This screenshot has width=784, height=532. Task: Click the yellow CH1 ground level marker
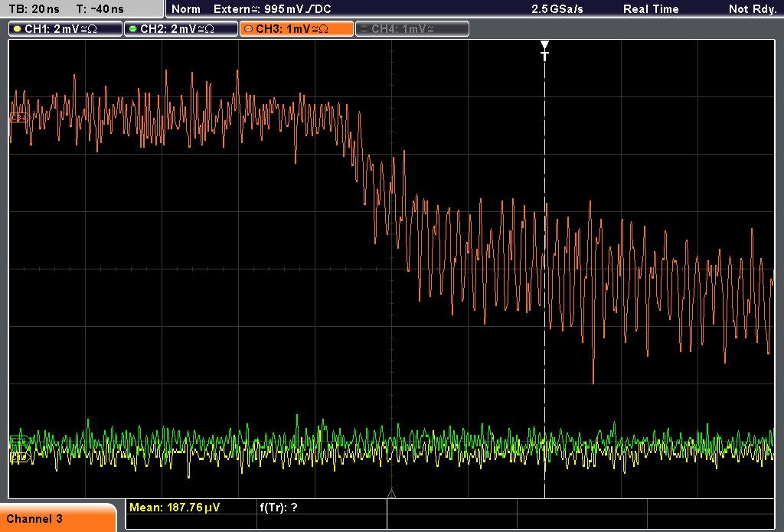point(19,457)
